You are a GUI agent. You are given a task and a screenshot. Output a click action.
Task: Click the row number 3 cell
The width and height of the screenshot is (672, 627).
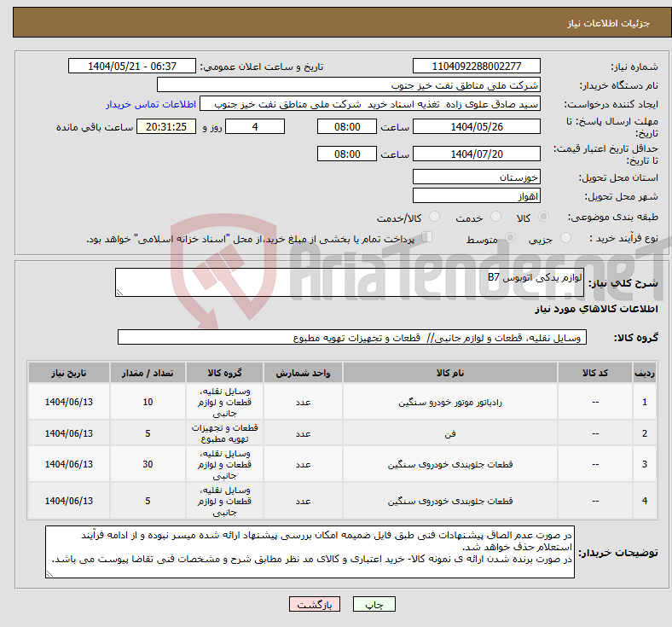[645, 464]
